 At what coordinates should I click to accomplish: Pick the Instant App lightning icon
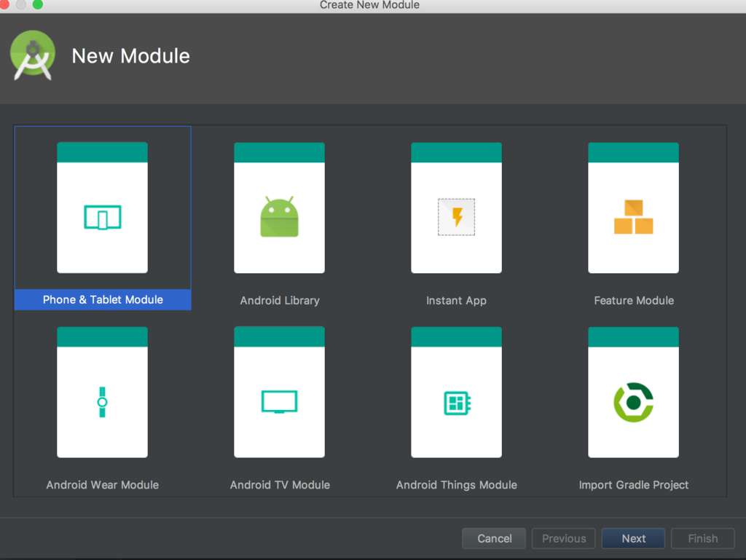(456, 217)
